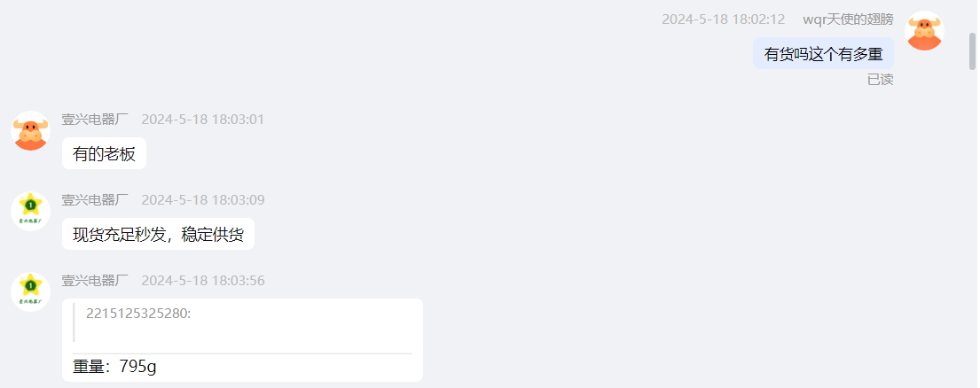
Task: Select the message bubble 有货吗这个有多重
Action: (x=823, y=54)
